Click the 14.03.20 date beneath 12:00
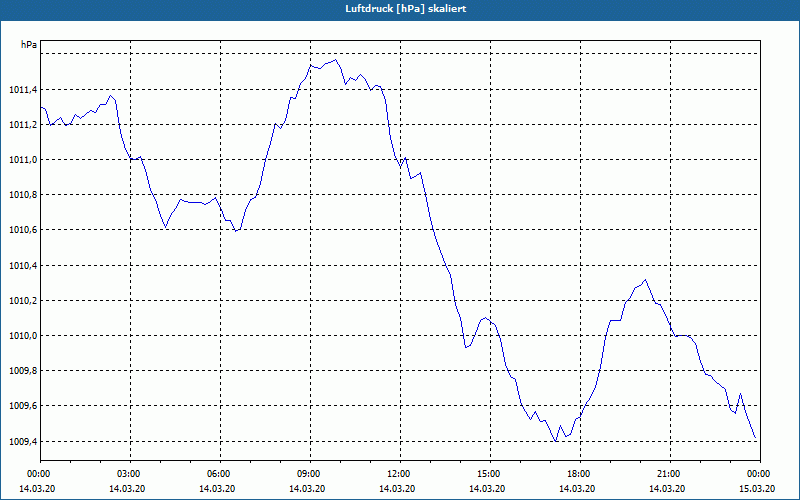 click(397, 488)
